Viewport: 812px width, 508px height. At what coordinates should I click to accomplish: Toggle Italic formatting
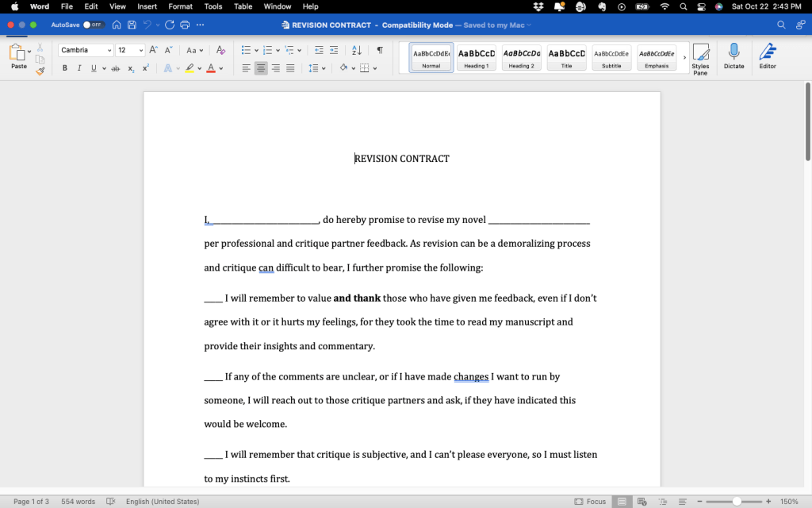tap(79, 68)
